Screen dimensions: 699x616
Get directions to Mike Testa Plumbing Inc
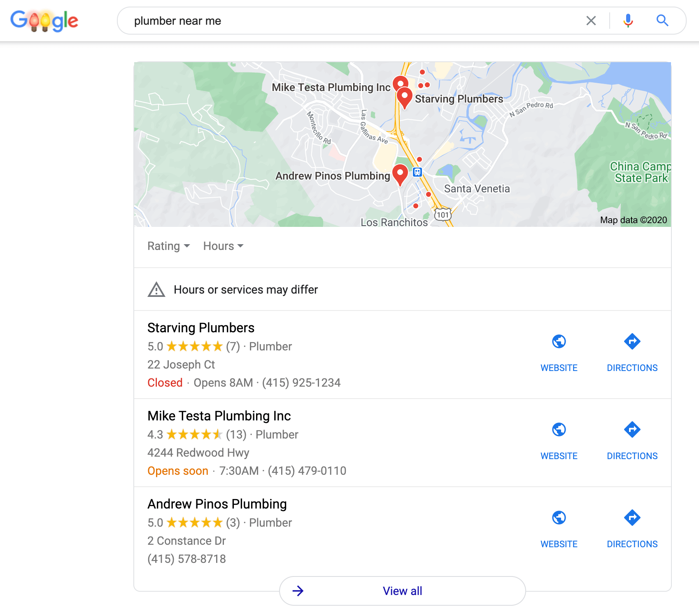(632, 430)
